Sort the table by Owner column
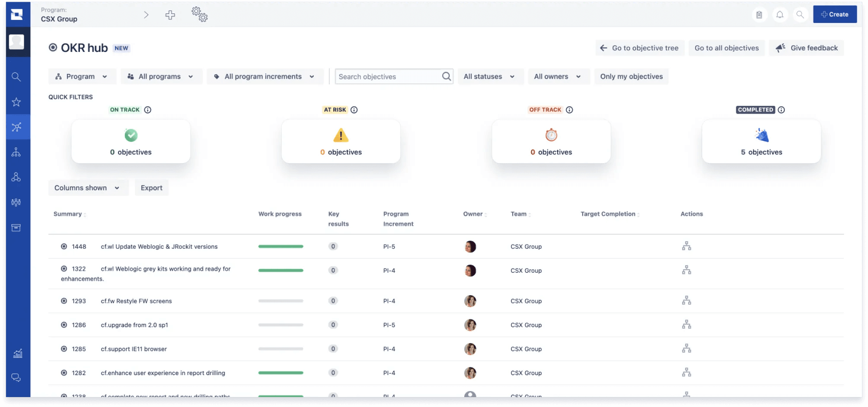868x407 pixels. (474, 214)
